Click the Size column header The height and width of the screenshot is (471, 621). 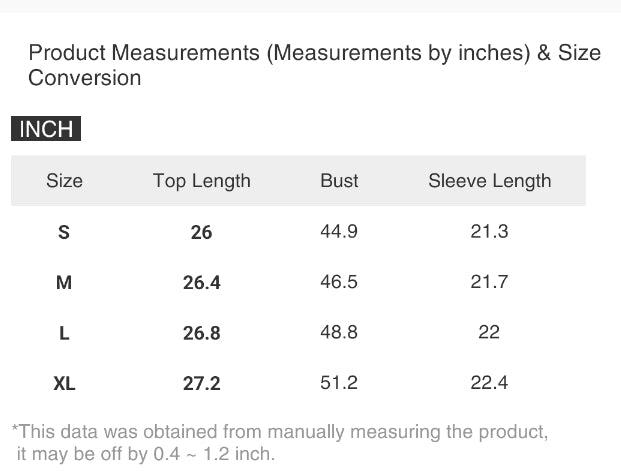coord(64,181)
